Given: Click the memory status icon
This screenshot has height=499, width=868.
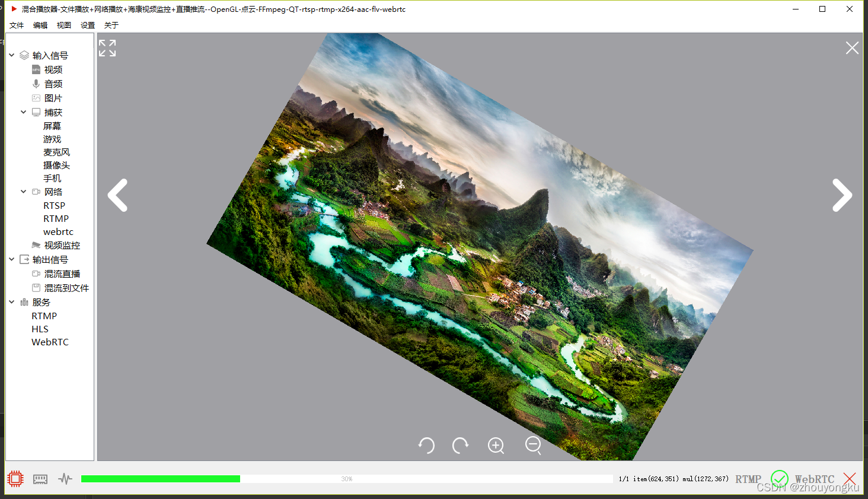Looking at the screenshot, I should [x=40, y=479].
